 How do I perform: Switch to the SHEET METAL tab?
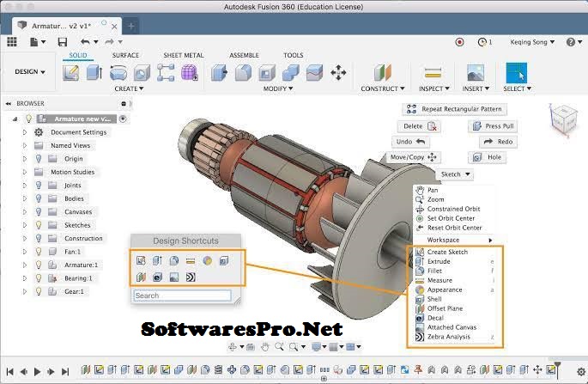pos(184,55)
